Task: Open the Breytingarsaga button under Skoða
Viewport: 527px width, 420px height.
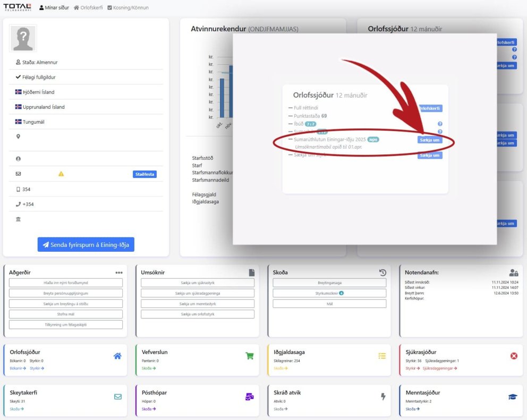Action: click(329, 283)
